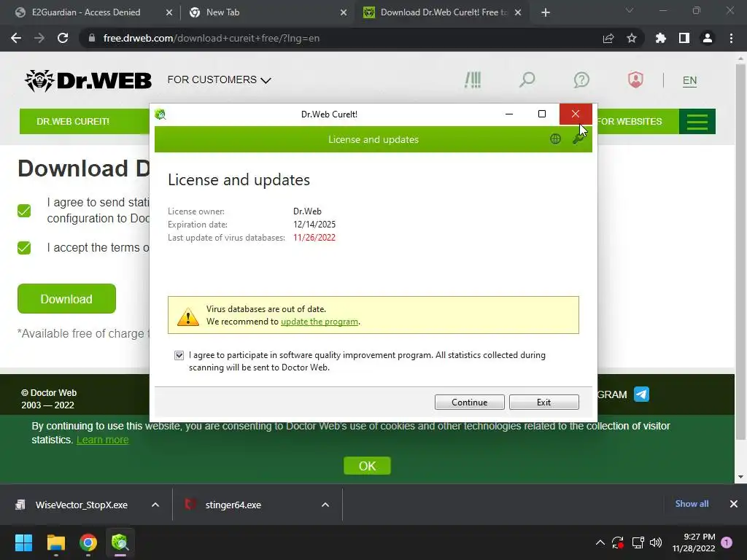Share this page via share icon

[x=608, y=38]
